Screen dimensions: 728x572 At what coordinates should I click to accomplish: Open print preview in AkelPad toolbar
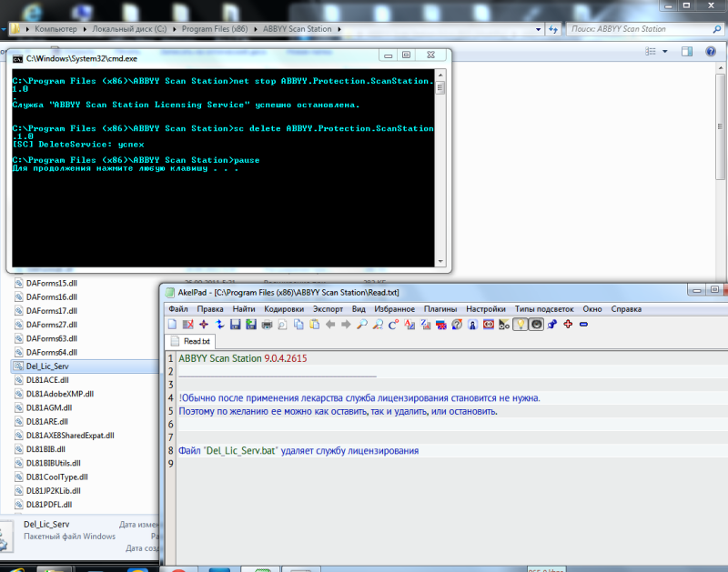(x=283, y=325)
